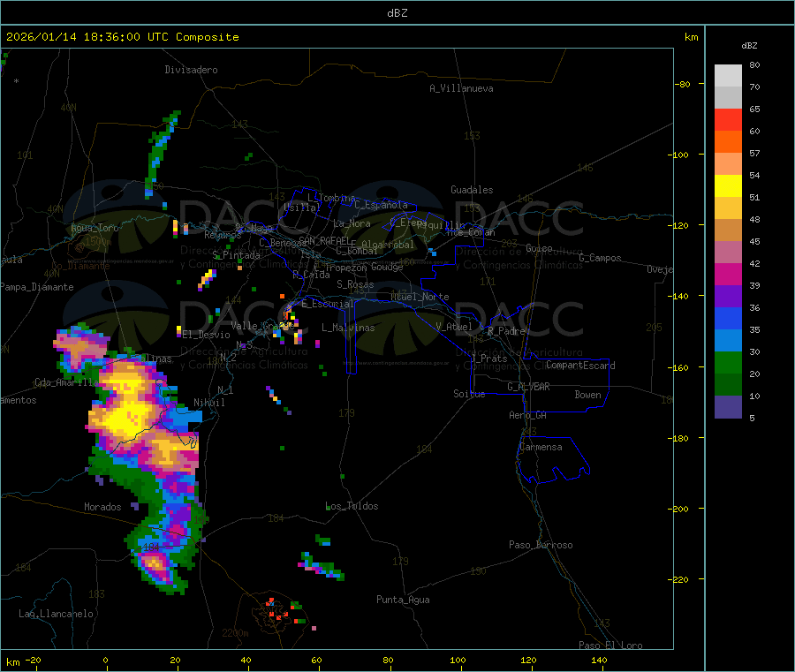
Task: Click the Guico map label
Action: tap(539, 248)
